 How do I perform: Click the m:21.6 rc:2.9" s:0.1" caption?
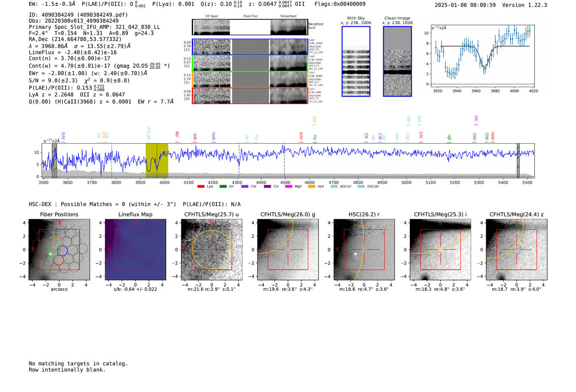(x=211, y=289)
